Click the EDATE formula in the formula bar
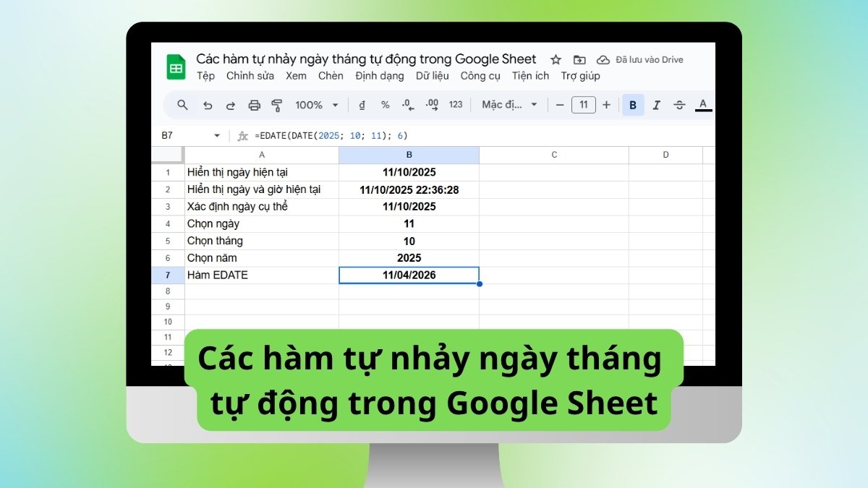Screen dimensions: 868x488 331,136
